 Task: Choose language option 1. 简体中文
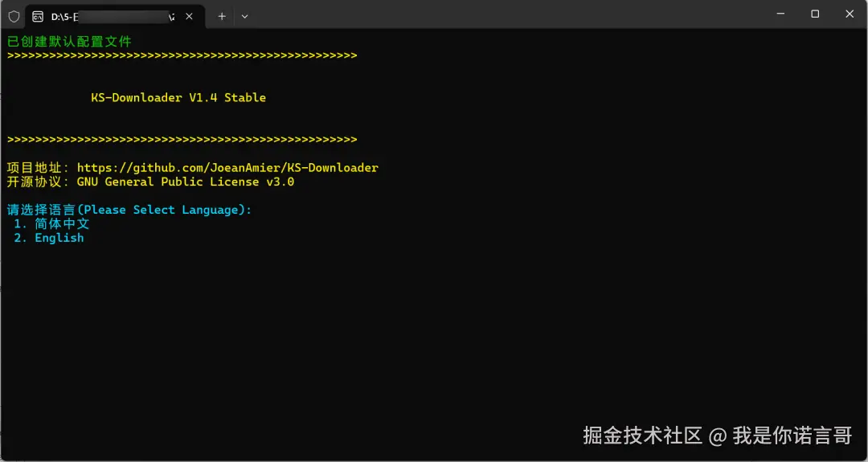pyautogui.click(x=51, y=224)
